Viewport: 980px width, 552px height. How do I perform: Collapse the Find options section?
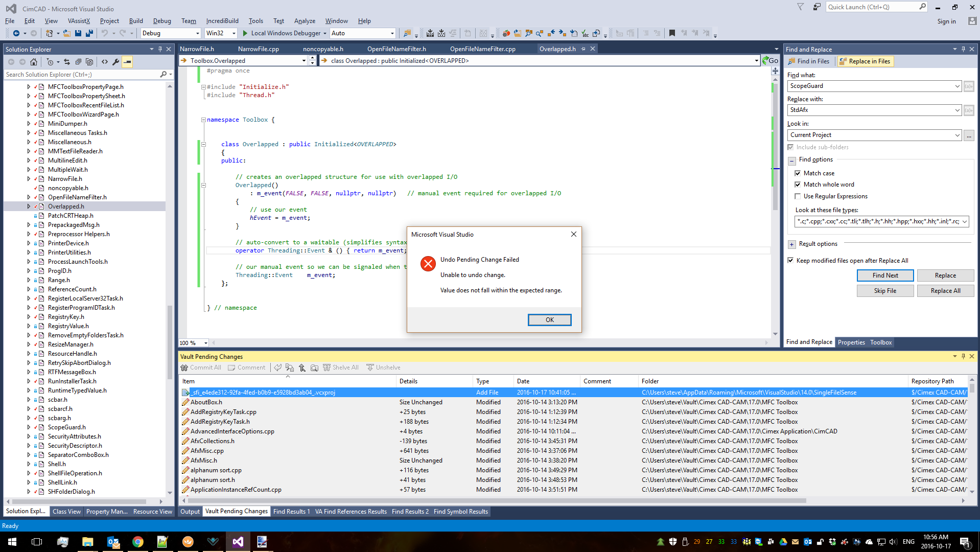791,160
